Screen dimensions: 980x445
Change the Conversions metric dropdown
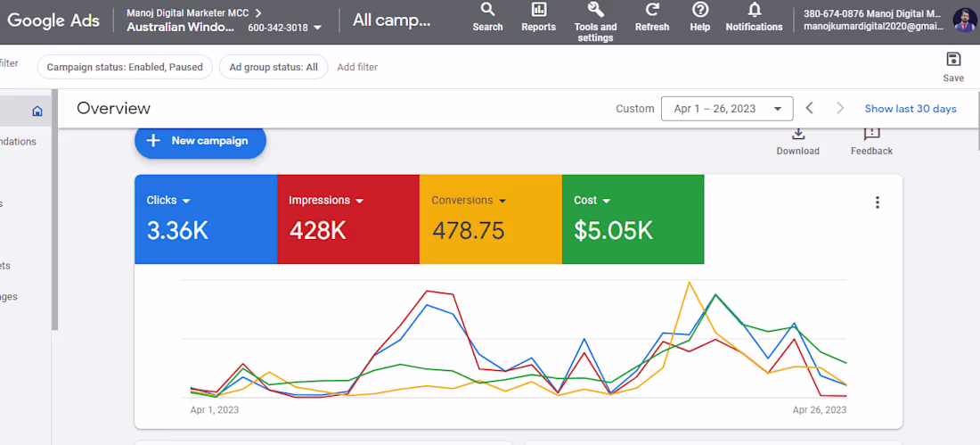point(469,201)
